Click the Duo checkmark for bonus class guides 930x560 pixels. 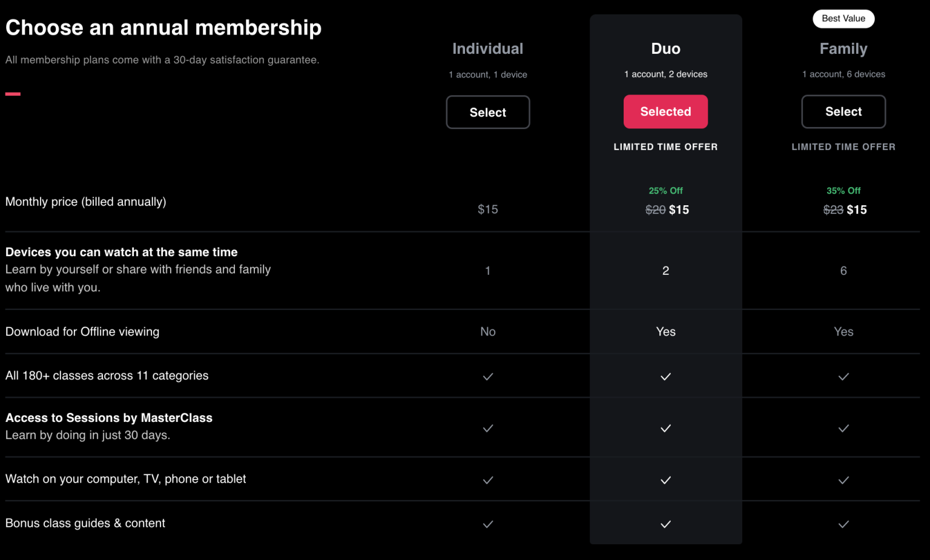coord(665,524)
